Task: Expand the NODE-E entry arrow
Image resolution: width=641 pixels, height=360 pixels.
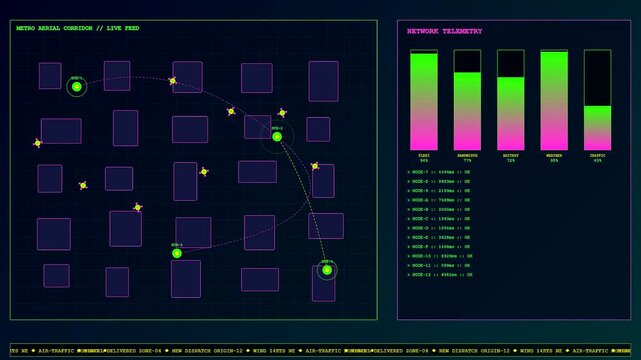Action: [408, 237]
